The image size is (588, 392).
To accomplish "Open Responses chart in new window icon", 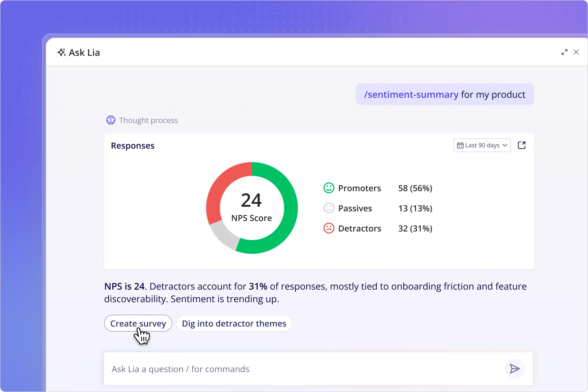I will (x=522, y=145).
